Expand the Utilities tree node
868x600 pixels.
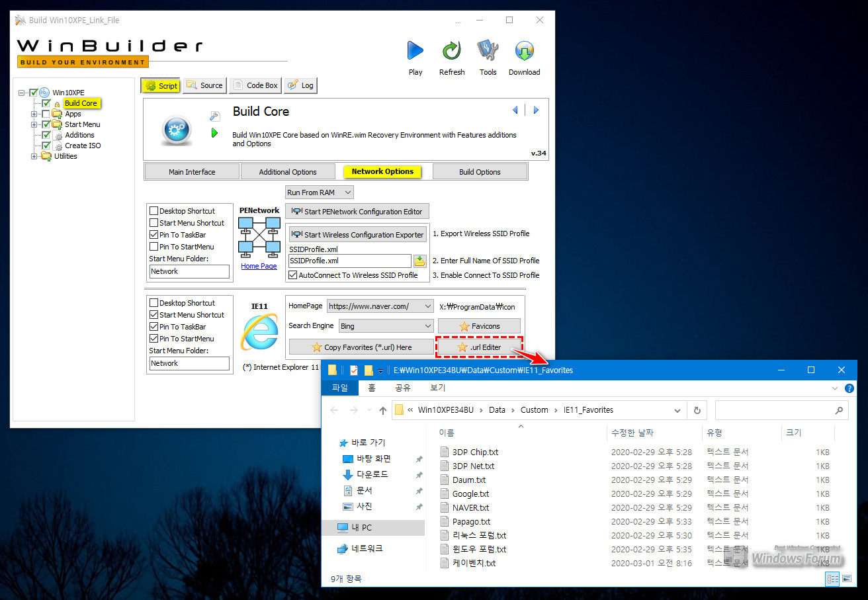point(34,156)
